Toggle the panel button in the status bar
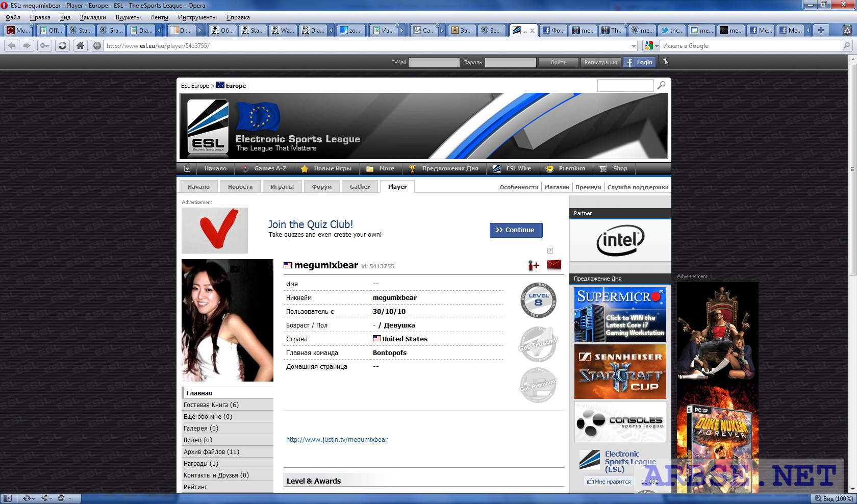Screen dimensions: 857x504 (x=8, y=498)
